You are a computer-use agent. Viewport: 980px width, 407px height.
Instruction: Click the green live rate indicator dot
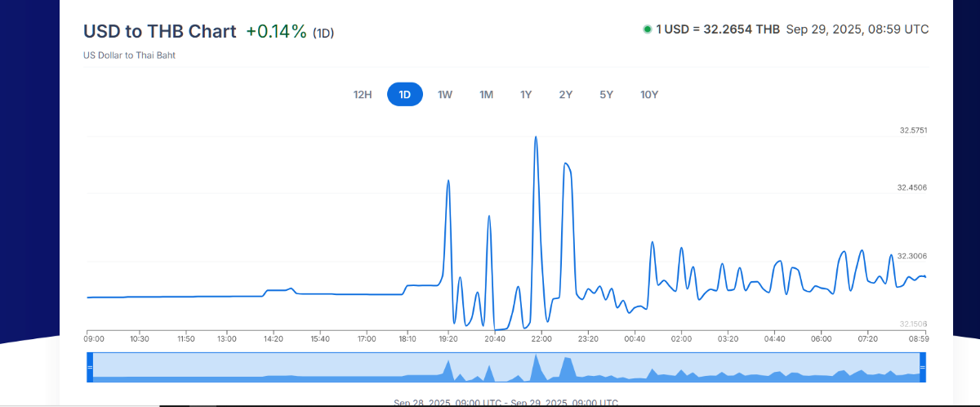(x=648, y=29)
